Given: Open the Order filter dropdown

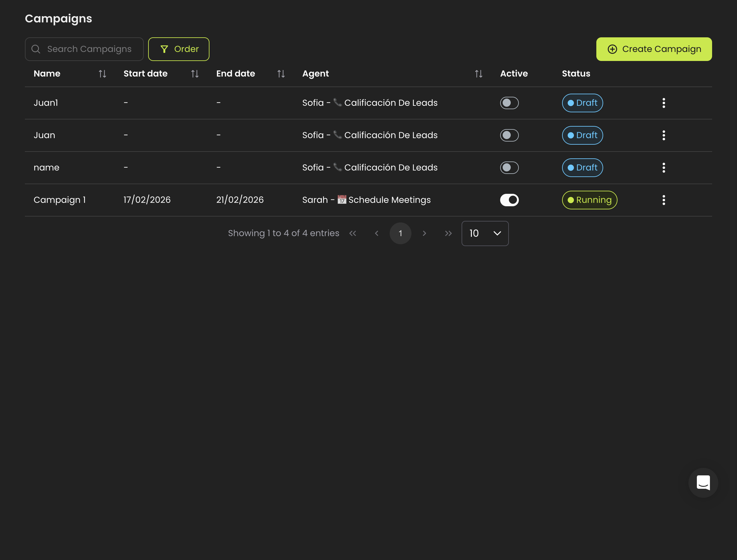Looking at the screenshot, I should click(179, 49).
